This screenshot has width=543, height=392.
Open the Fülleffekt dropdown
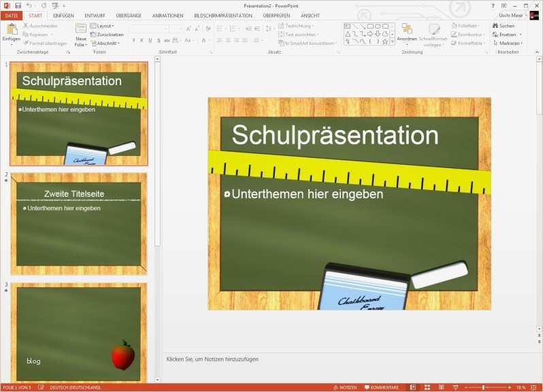pos(465,26)
